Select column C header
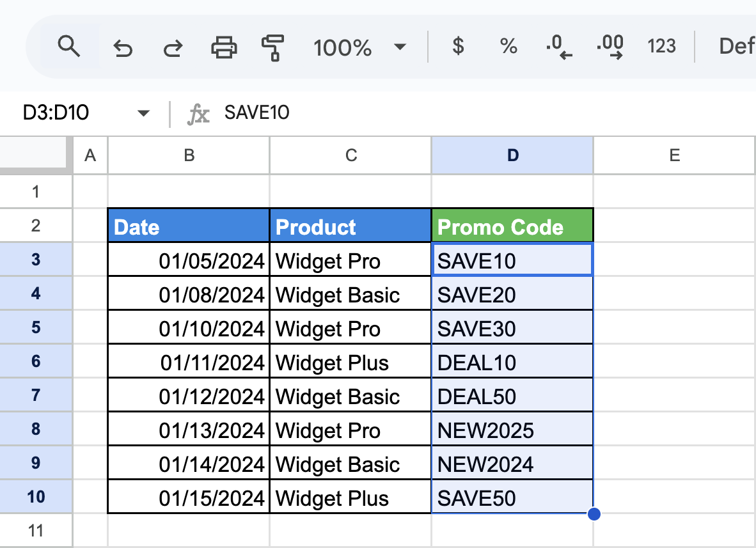 [x=351, y=155]
